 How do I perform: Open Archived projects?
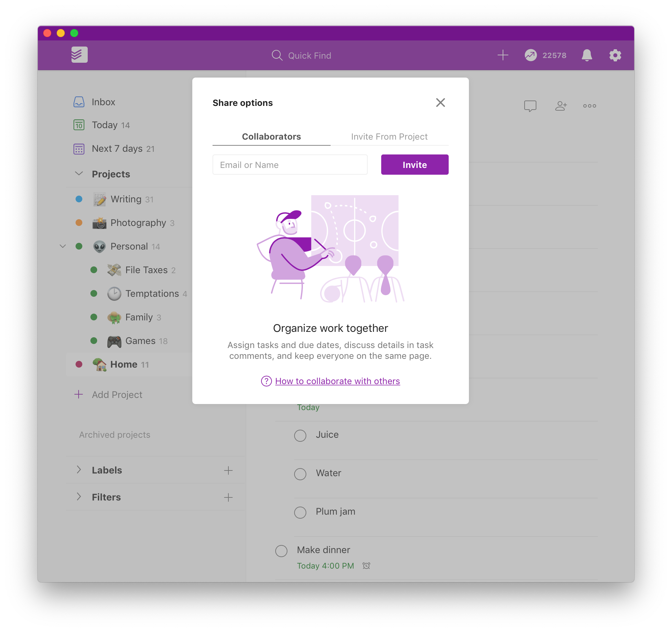coord(115,435)
